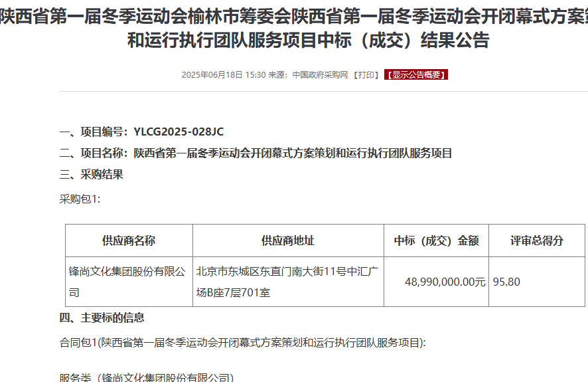Click the 评审总得分 column header
Screen dimensions: 588x382
click(537, 240)
